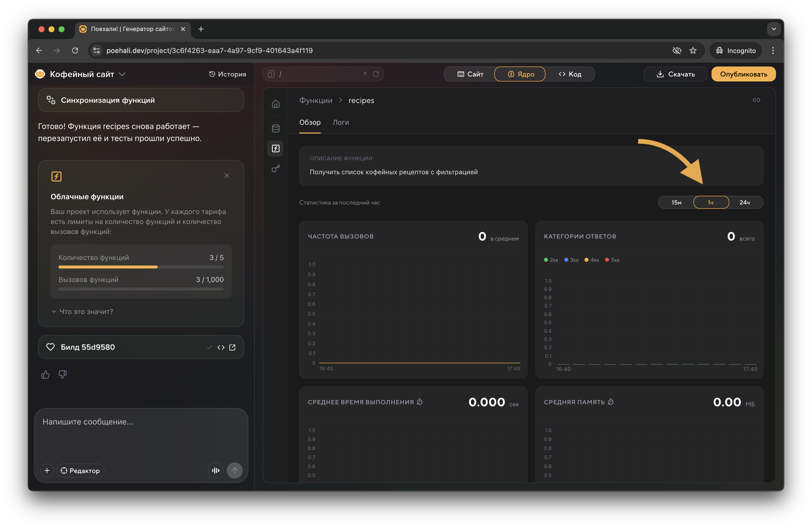Click the thumbs down feedback icon
The height and width of the screenshot is (528, 812).
coord(62,374)
